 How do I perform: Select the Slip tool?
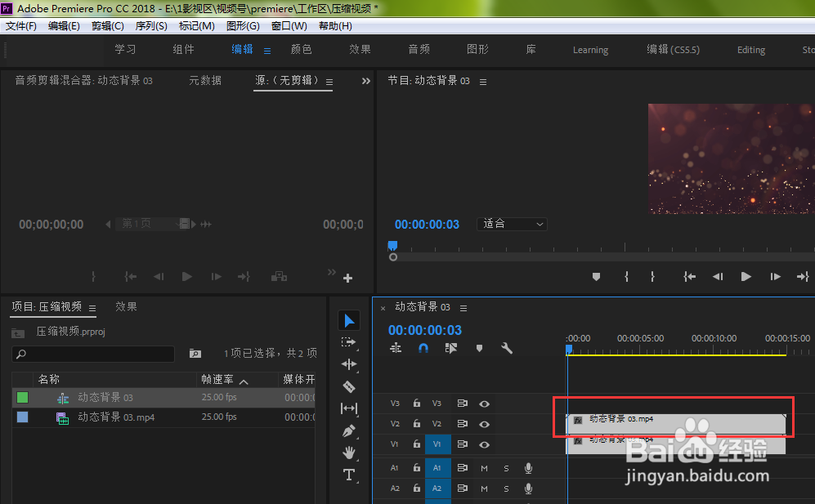pyautogui.click(x=349, y=409)
